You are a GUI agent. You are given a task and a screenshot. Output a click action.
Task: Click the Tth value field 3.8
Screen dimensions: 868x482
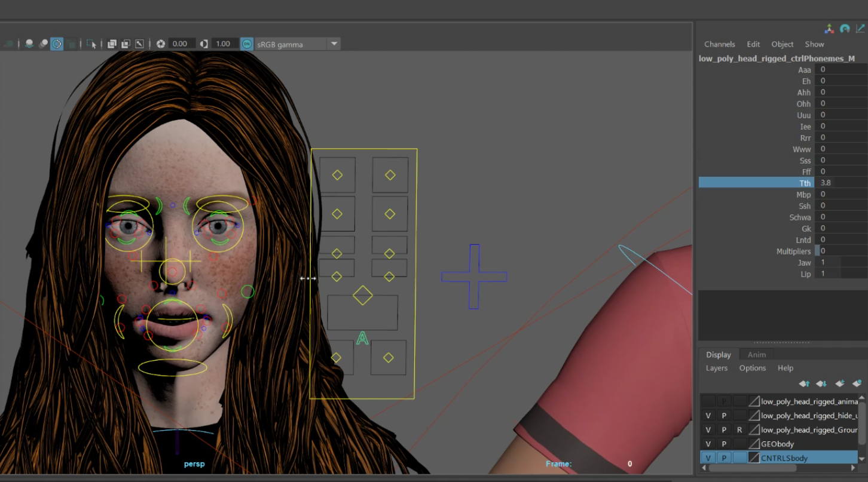pyautogui.click(x=841, y=183)
